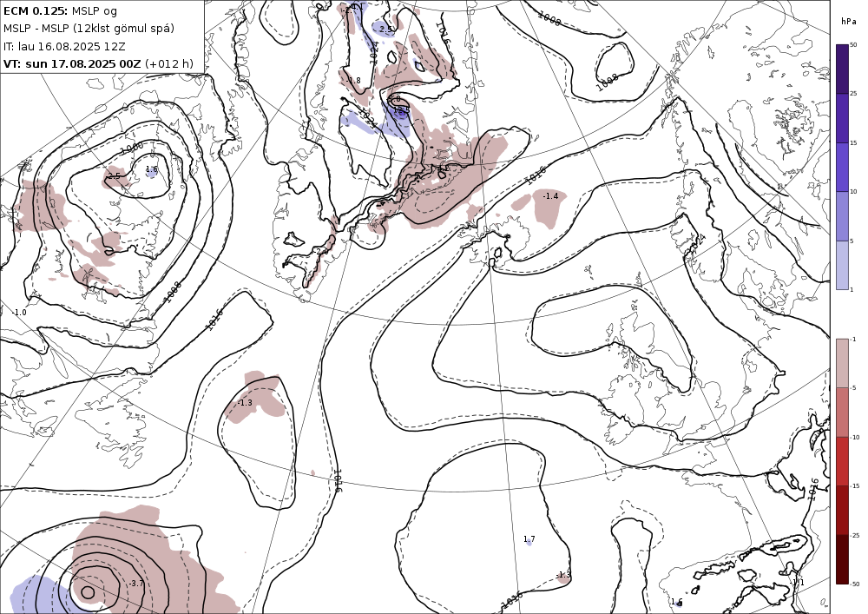Click the "-1.4" value on the pink patch
The height and width of the screenshot is (614, 868).
point(550,196)
